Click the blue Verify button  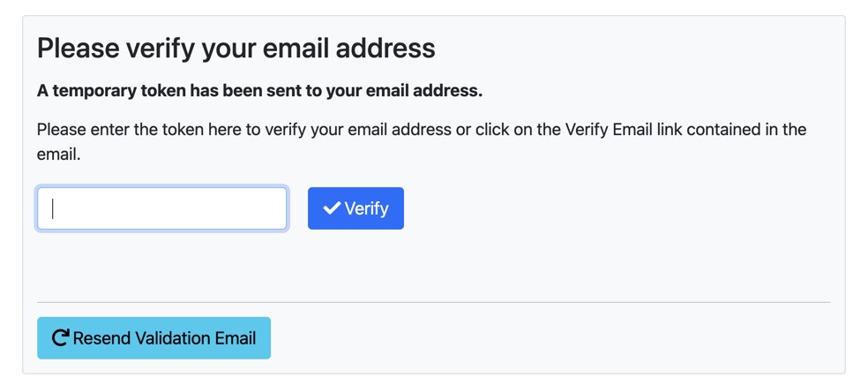(x=355, y=208)
